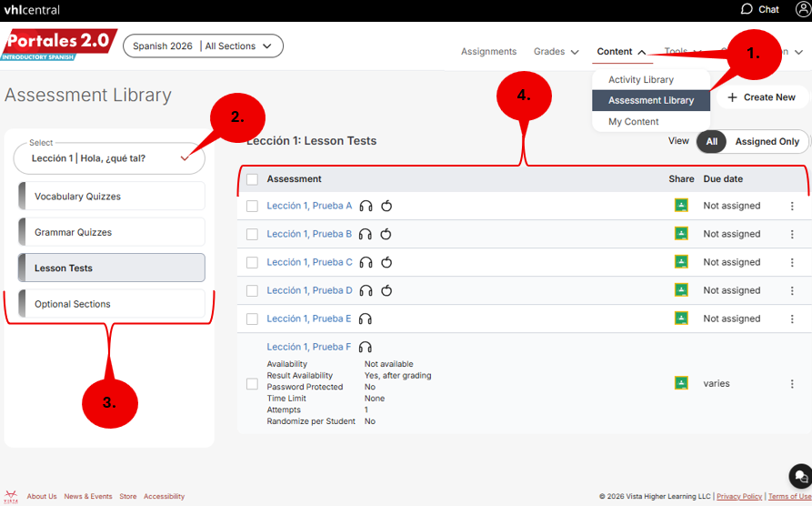Open News & Events footer link
The image size is (812, 506).
88,496
